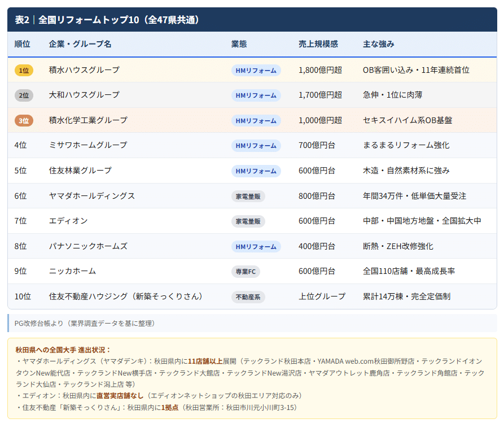The height and width of the screenshot is (423, 504).
Task: Click the table title 表2 全国リフォームトップ10
Action: pos(107,20)
